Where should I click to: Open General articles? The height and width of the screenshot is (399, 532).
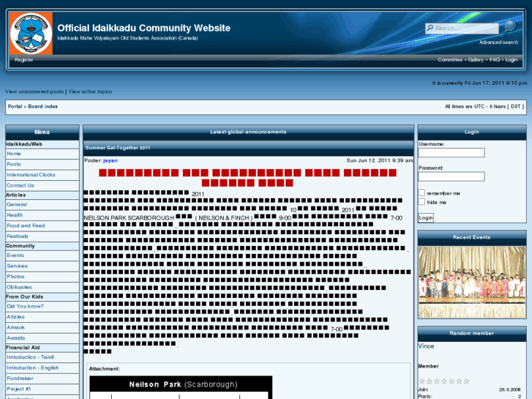click(17, 204)
